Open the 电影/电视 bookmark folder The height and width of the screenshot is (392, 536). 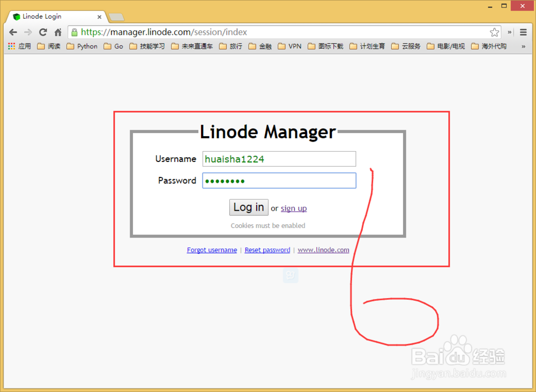coord(446,46)
